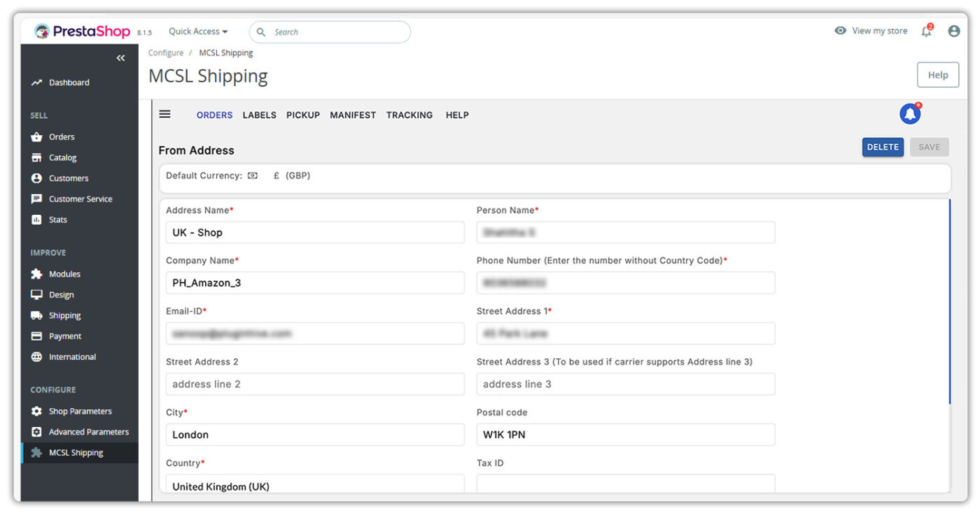The height and width of the screenshot is (515, 980).
Task: Collapse the sidebar with double-chevron icon
Action: 120,58
